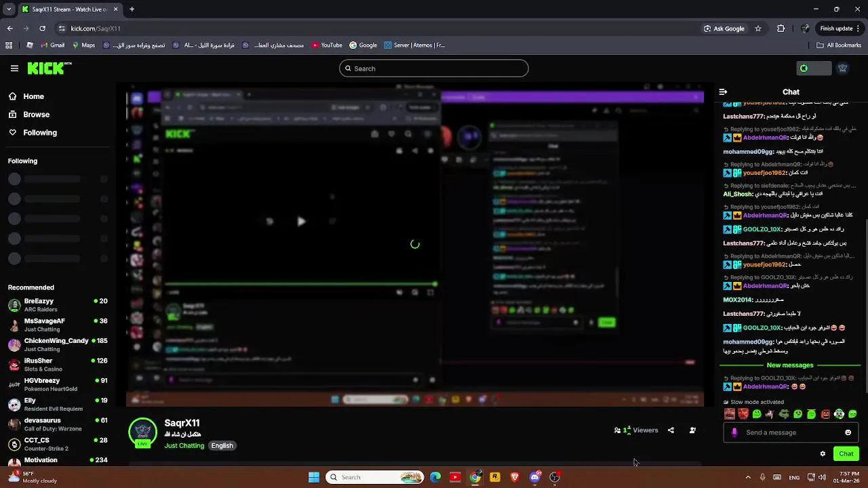Click the Windows taskbar search box
Viewport: 868px width, 488px height.
coord(374,477)
